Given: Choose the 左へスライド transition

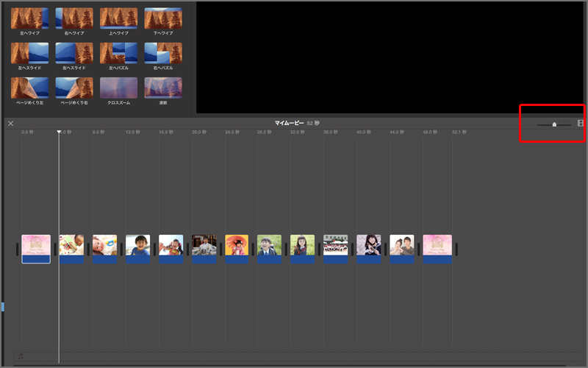Looking at the screenshot, I should point(29,52).
